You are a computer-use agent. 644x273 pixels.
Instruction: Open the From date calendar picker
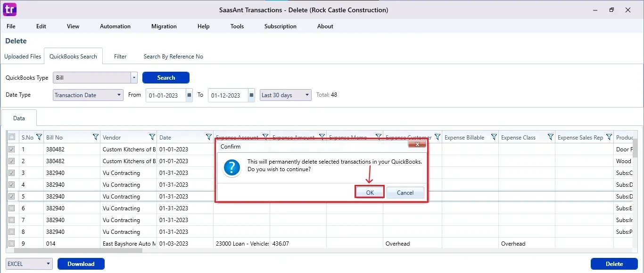click(189, 95)
